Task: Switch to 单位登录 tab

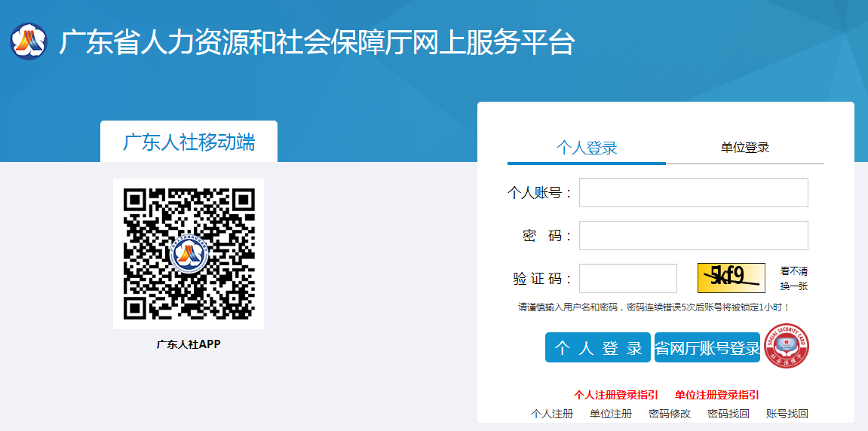Action: (745, 148)
